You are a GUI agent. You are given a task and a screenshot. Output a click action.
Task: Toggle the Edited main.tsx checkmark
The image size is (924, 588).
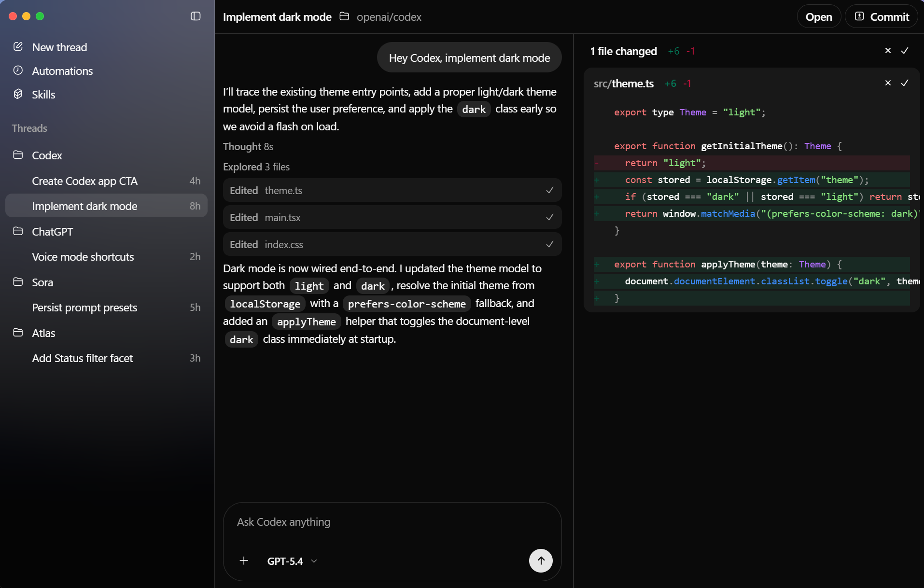coord(549,217)
